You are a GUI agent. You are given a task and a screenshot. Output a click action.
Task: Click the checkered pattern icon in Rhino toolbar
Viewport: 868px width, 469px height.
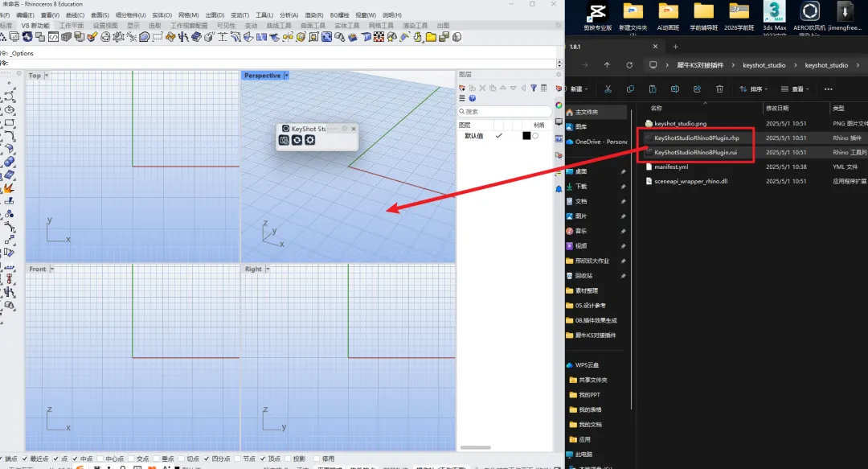379,37
